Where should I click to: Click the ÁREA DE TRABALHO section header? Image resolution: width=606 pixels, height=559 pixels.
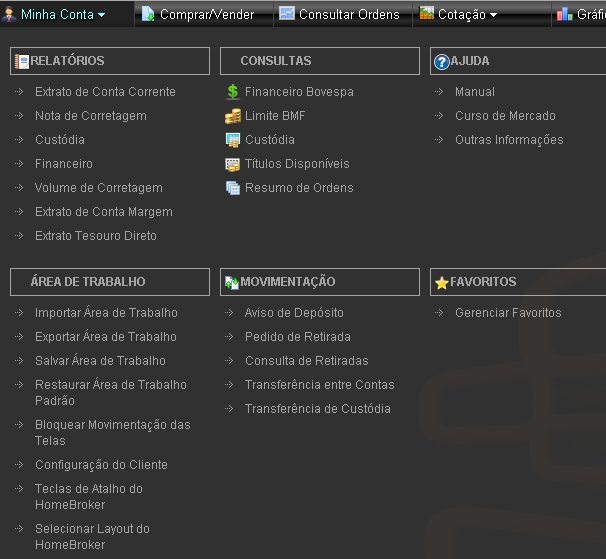110,282
